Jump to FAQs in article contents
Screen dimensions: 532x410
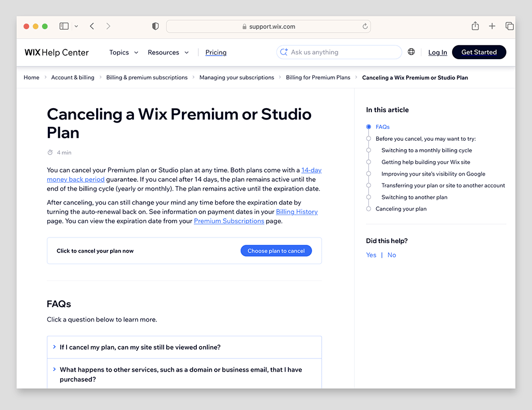382,127
